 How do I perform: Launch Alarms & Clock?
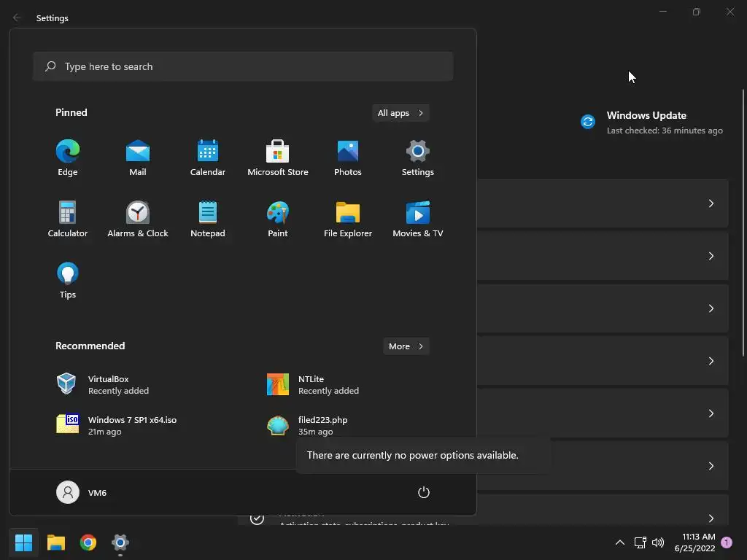(x=138, y=219)
